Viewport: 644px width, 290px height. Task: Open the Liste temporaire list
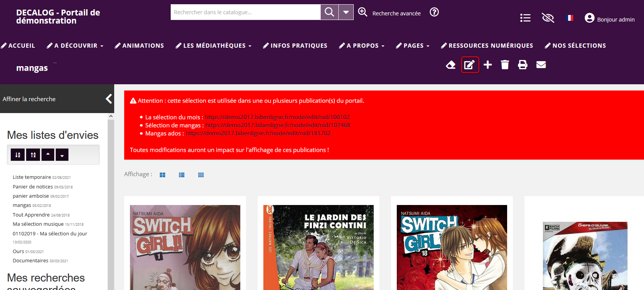point(32,177)
